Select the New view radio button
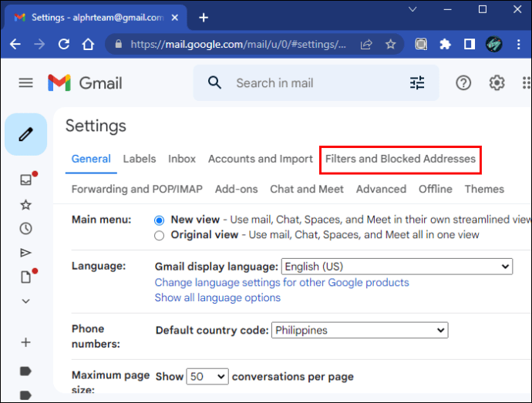The height and width of the screenshot is (403, 532). point(159,220)
